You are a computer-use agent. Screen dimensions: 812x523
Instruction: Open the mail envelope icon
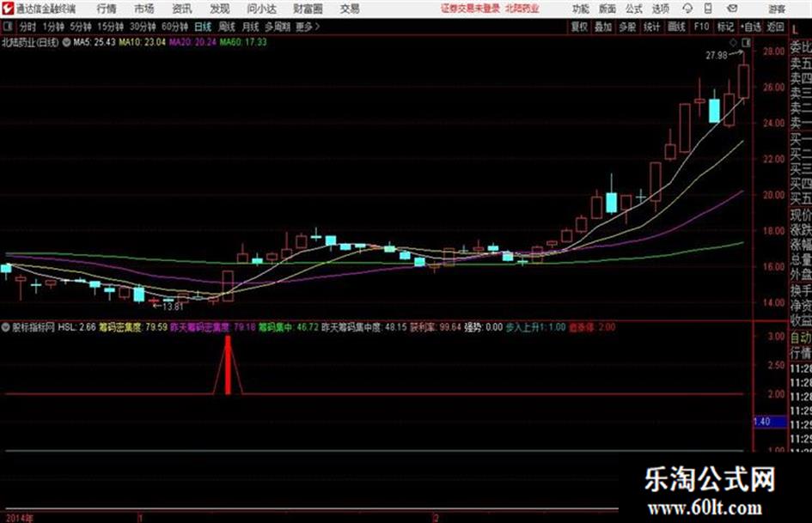732,9
